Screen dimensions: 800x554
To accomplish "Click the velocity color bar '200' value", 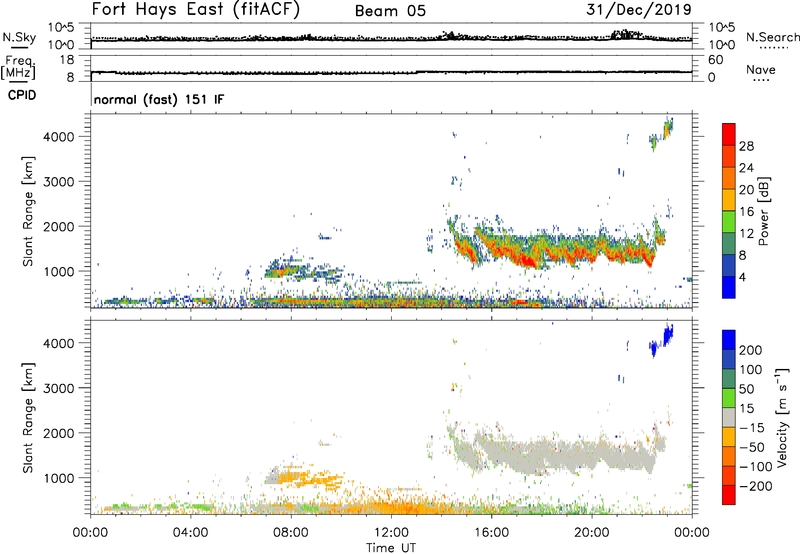I will pos(751,350).
